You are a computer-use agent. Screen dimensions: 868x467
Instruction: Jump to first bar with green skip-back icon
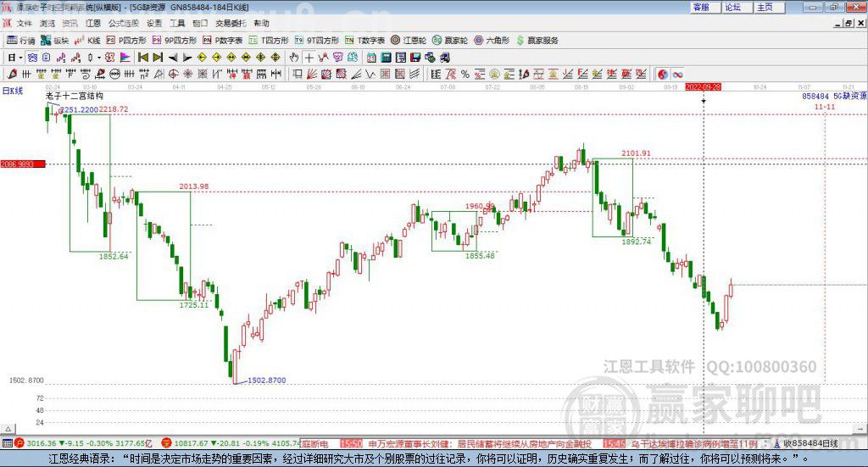pos(142,58)
